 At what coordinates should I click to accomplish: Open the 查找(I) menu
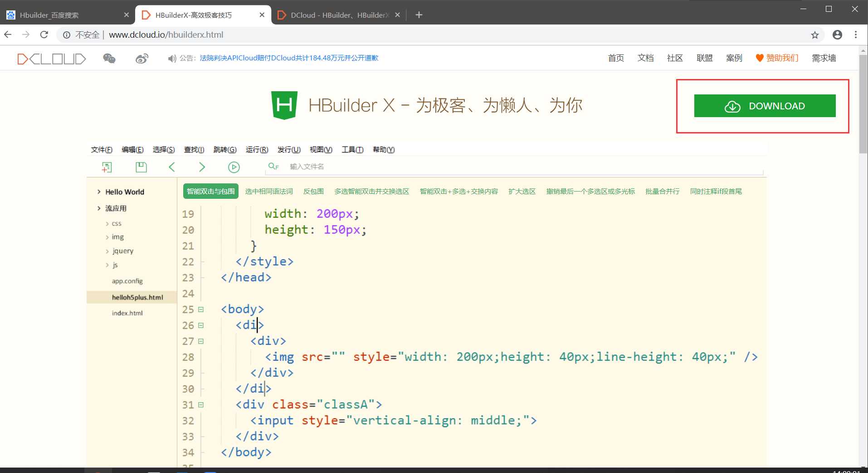click(194, 150)
